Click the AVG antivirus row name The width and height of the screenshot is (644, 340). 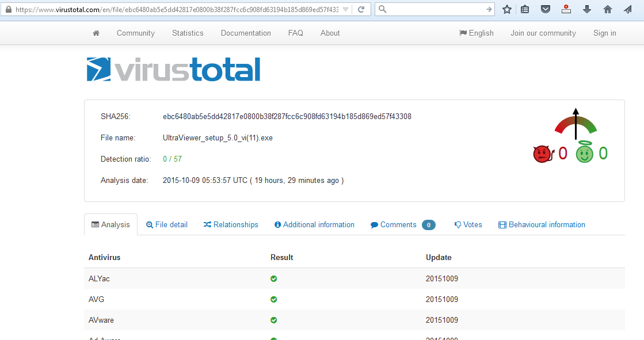tap(96, 299)
